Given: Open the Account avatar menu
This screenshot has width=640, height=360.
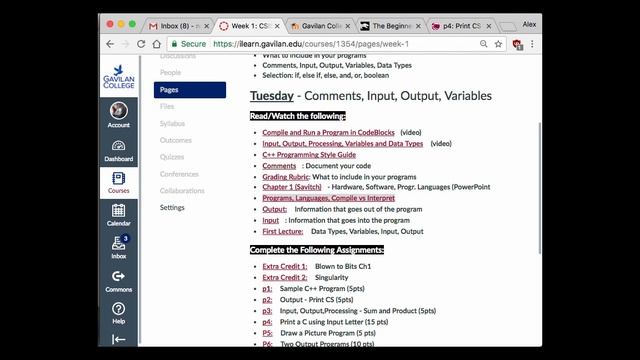Looking at the screenshot, I should tap(118, 115).
